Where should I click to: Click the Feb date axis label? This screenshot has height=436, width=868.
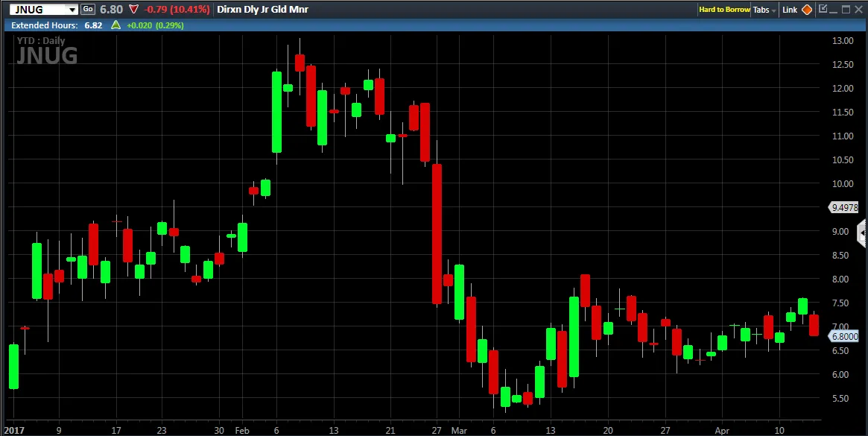coord(242,430)
